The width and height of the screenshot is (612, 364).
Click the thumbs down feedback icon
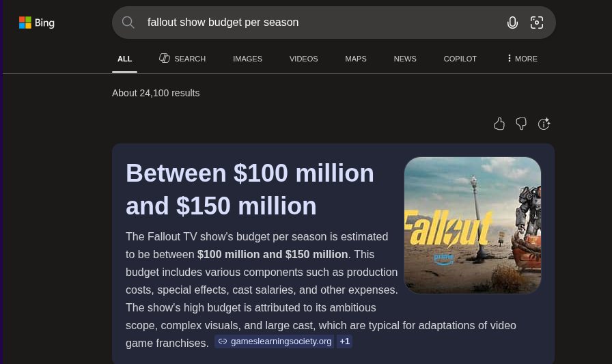(521, 124)
